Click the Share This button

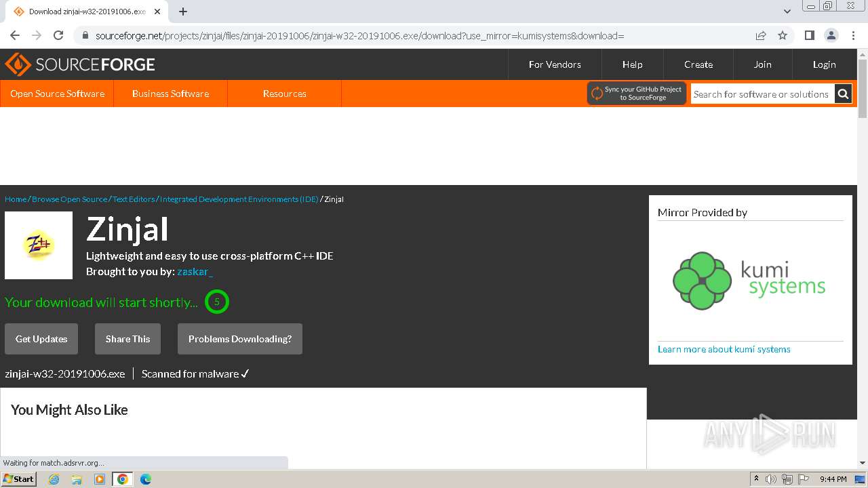(127, 339)
